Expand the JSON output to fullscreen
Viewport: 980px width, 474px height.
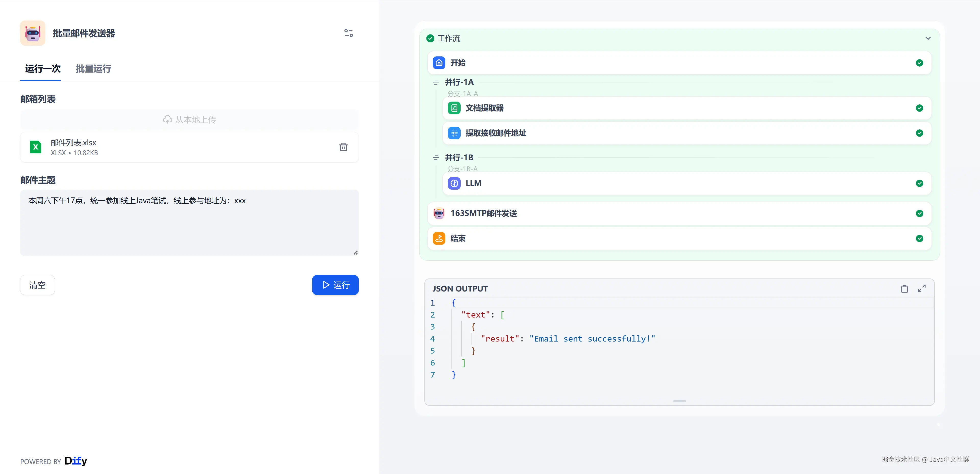[x=921, y=289]
